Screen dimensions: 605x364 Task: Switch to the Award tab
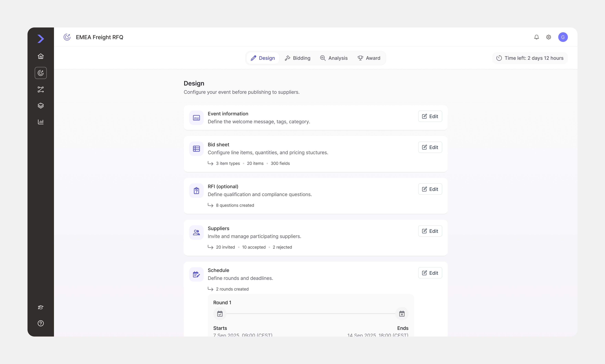[369, 58]
